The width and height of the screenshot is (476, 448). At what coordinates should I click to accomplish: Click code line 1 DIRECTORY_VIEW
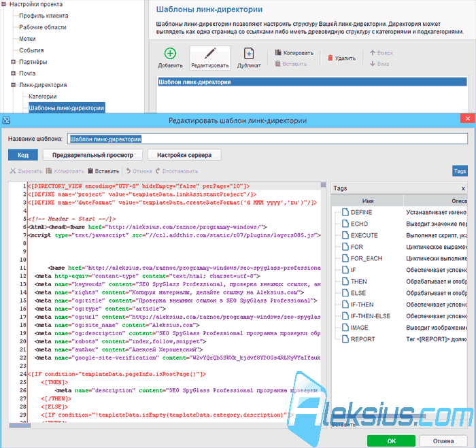[139, 186]
